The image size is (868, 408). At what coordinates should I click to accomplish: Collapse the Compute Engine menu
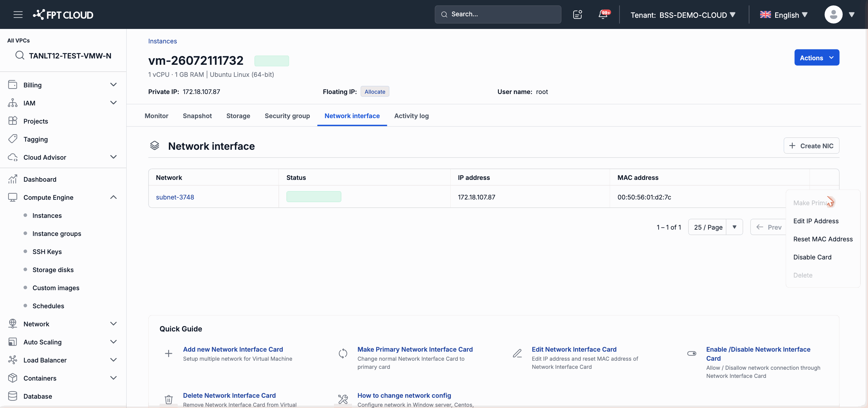(113, 197)
